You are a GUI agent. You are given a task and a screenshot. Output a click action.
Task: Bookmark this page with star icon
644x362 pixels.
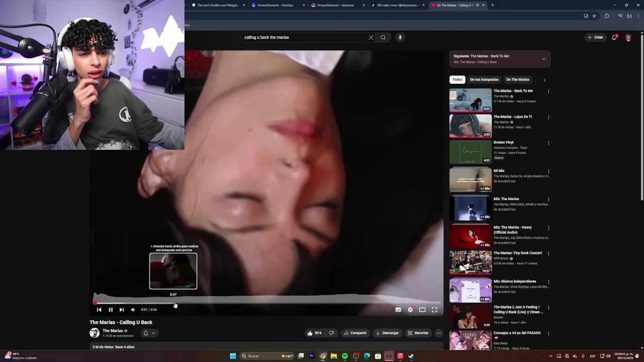pos(594,16)
